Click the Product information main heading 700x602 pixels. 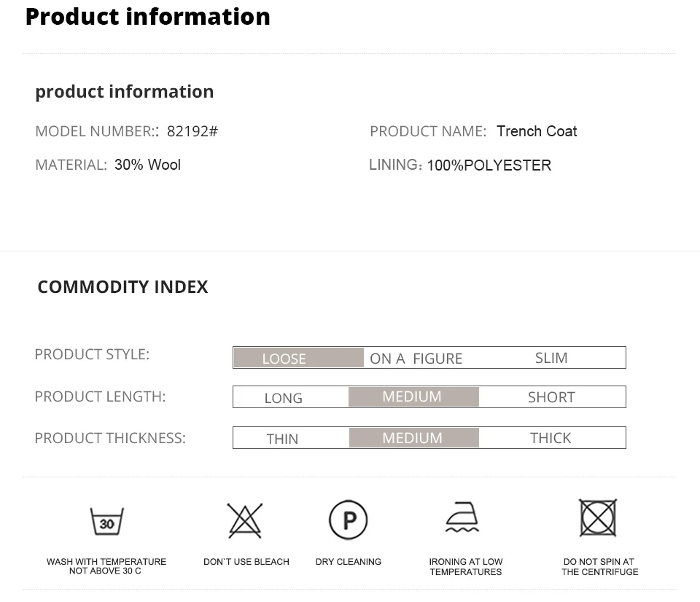pyautogui.click(x=148, y=16)
